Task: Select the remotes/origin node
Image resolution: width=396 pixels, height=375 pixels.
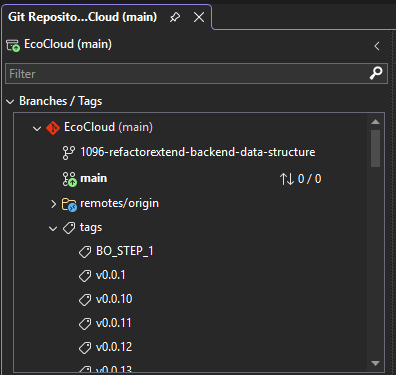Action: pyautogui.click(x=119, y=203)
